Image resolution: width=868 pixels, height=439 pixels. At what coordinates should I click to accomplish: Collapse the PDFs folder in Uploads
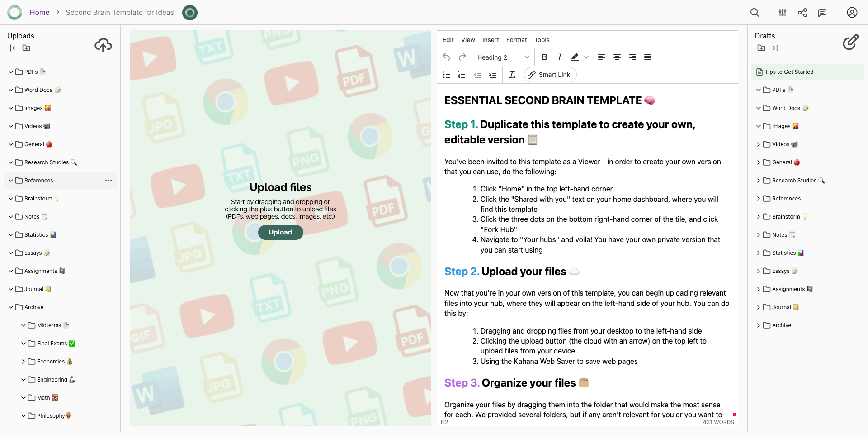(x=11, y=72)
